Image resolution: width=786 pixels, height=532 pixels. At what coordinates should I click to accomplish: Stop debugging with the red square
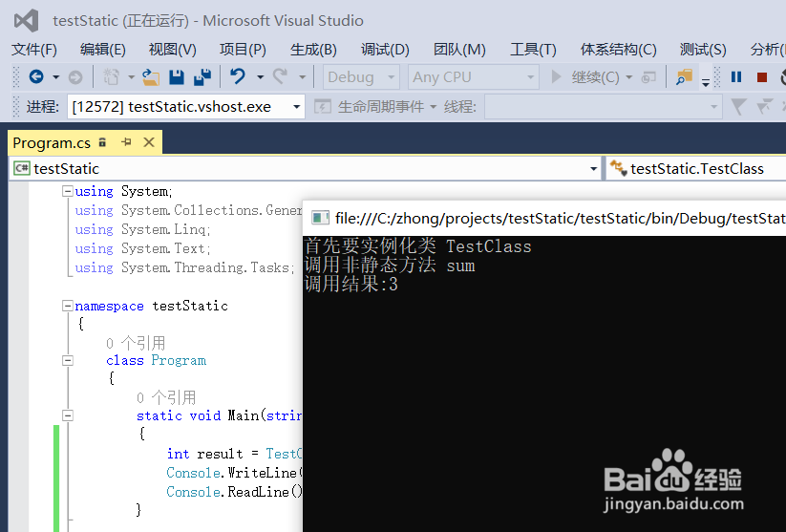[x=762, y=77]
